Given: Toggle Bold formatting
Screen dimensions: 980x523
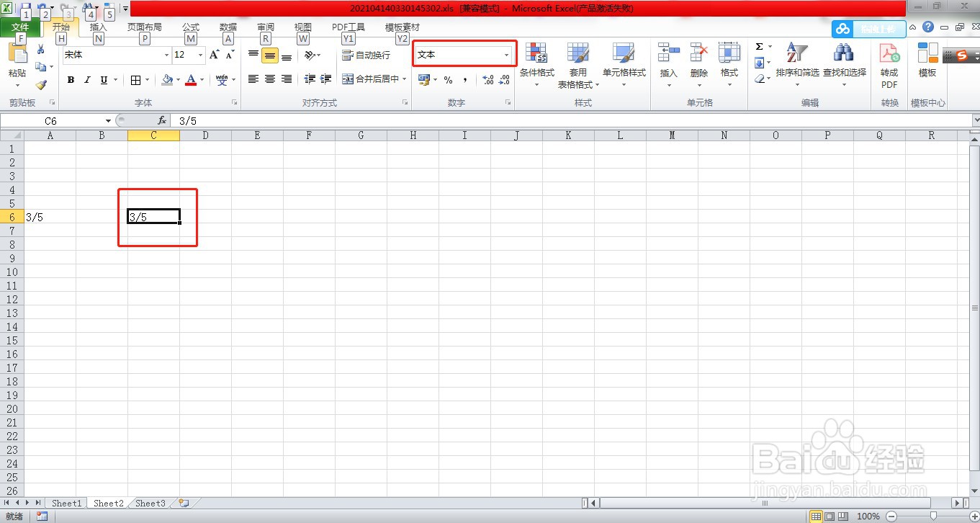Looking at the screenshot, I should tap(71, 80).
